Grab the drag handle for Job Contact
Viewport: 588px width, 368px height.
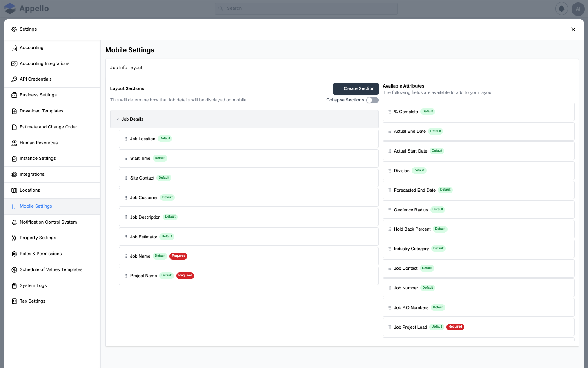390,269
